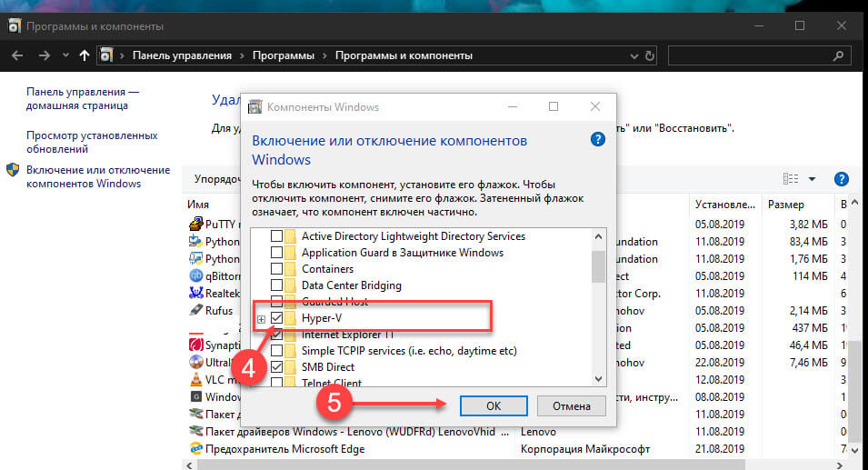The width and height of the screenshot is (868, 470).
Task: Uncheck the Hyper-V checkbox
Action: pyautogui.click(x=276, y=318)
